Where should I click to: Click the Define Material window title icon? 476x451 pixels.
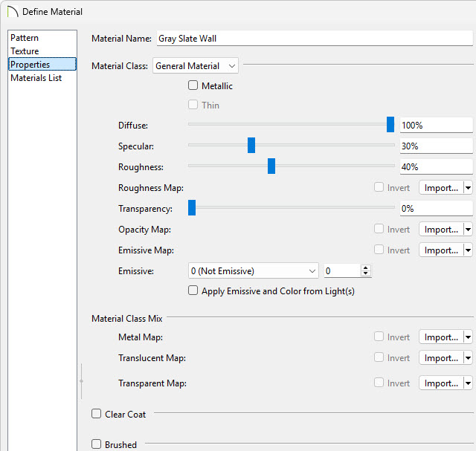point(13,12)
